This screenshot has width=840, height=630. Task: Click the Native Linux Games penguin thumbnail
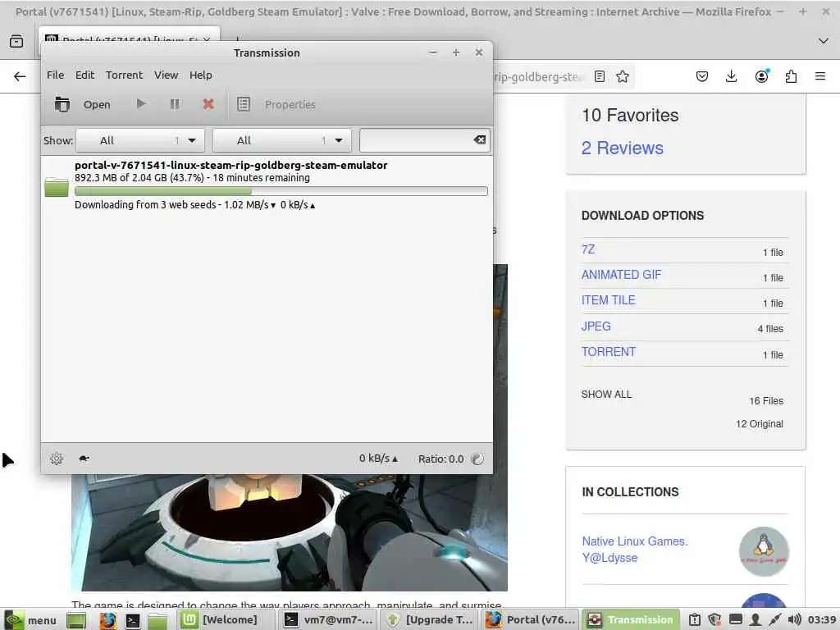tap(764, 552)
